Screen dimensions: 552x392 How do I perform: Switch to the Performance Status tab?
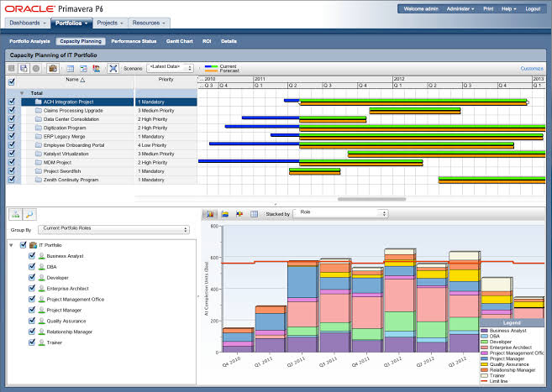[x=134, y=41]
